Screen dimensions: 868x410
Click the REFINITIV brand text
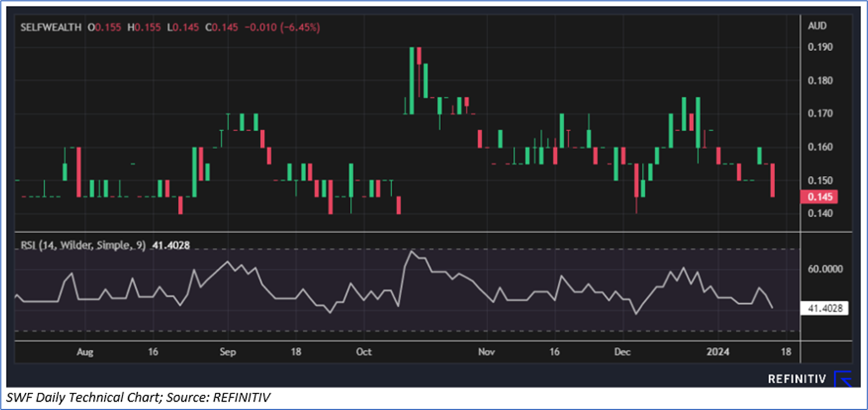point(797,379)
